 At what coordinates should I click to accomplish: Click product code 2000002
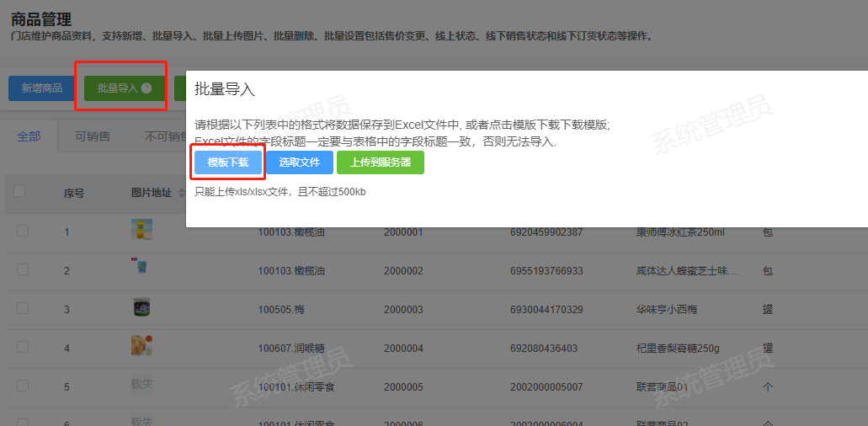click(403, 271)
